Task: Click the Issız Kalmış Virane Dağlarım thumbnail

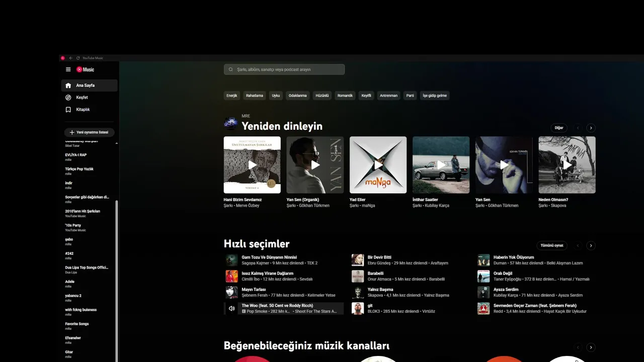Action: click(x=231, y=276)
